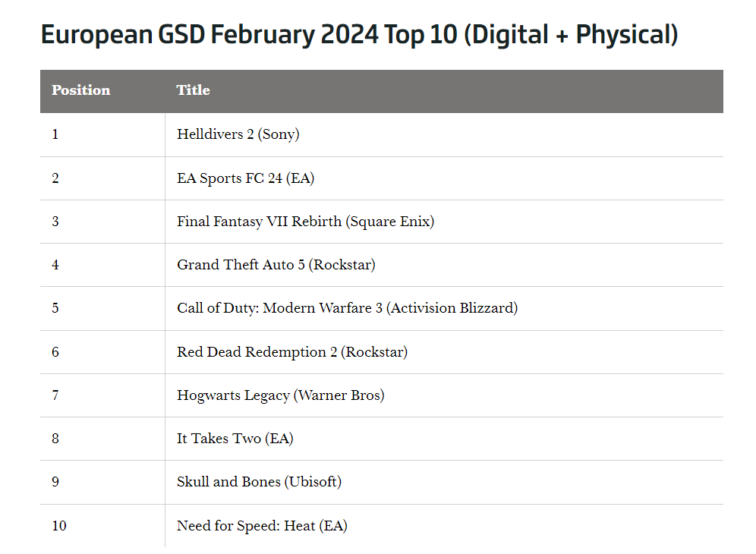Click position number 1 cell
The width and height of the screenshot is (756, 554).
pyautogui.click(x=55, y=134)
